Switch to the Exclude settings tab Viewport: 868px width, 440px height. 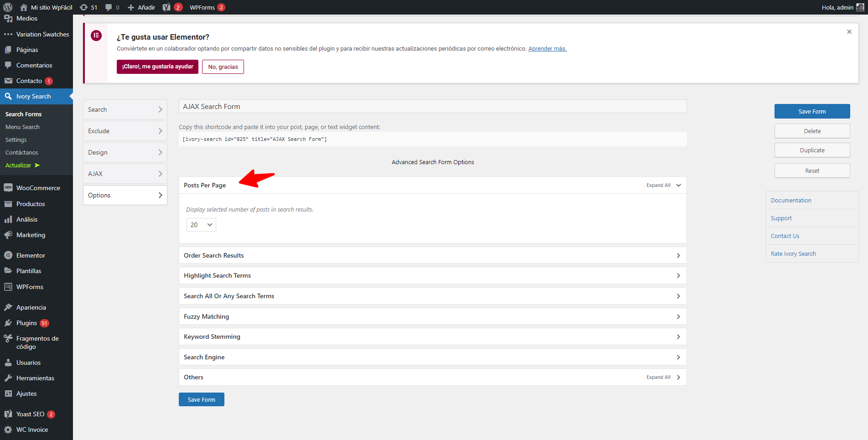click(125, 131)
